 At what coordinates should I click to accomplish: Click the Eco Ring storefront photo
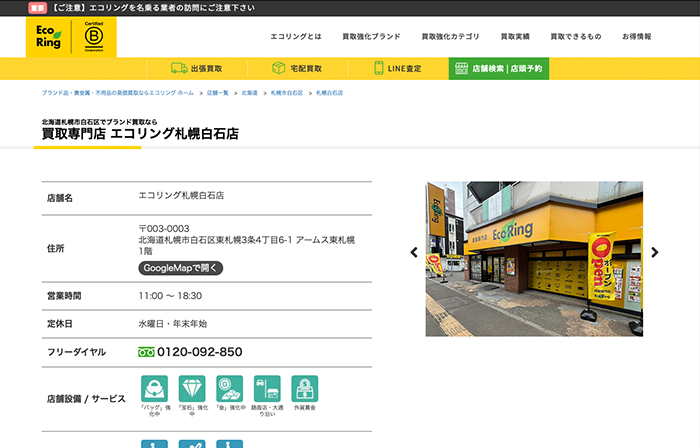coord(534,259)
